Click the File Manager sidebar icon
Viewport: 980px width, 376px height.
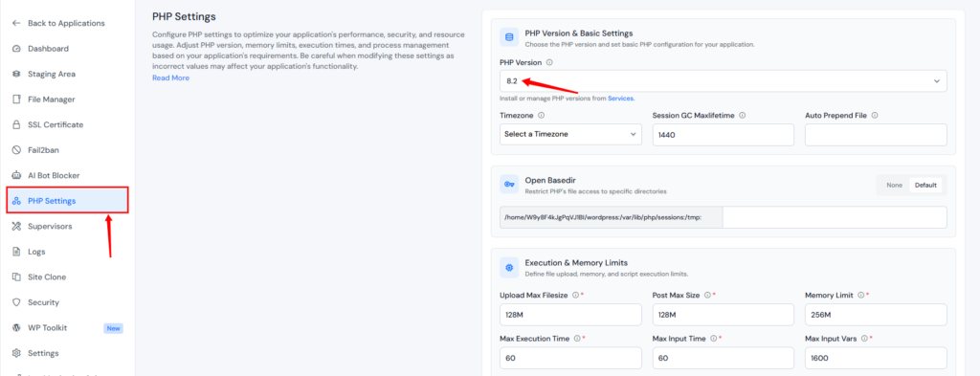click(x=17, y=100)
